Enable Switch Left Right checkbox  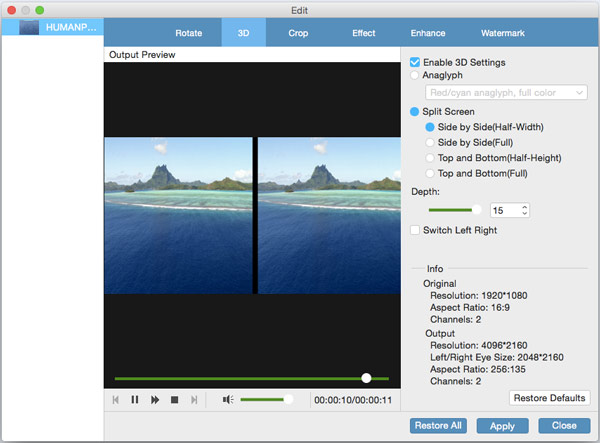415,230
